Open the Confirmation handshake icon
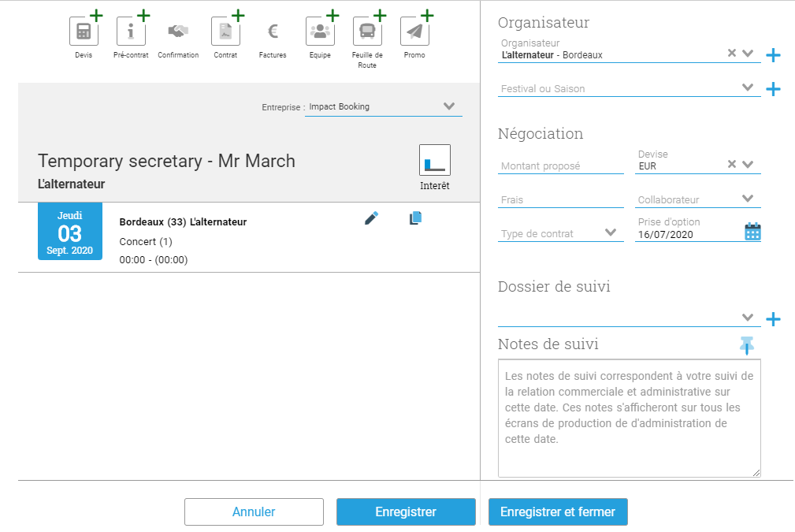The width and height of the screenshot is (795, 532). [x=178, y=32]
